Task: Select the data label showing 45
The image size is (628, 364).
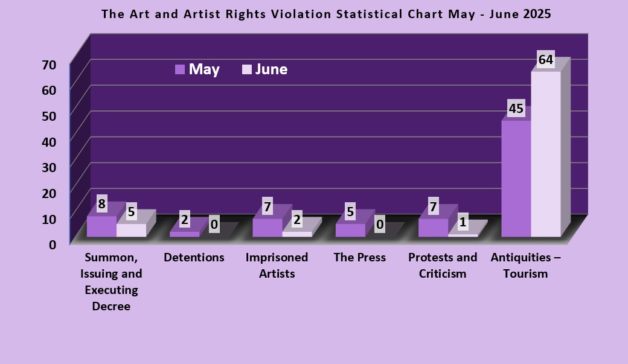Action: [x=516, y=109]
